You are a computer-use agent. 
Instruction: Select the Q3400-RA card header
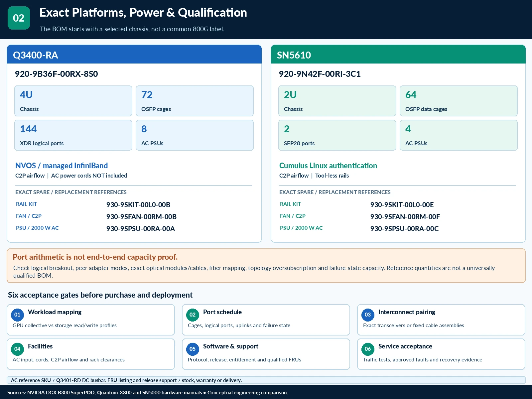[x=134, y=55]
